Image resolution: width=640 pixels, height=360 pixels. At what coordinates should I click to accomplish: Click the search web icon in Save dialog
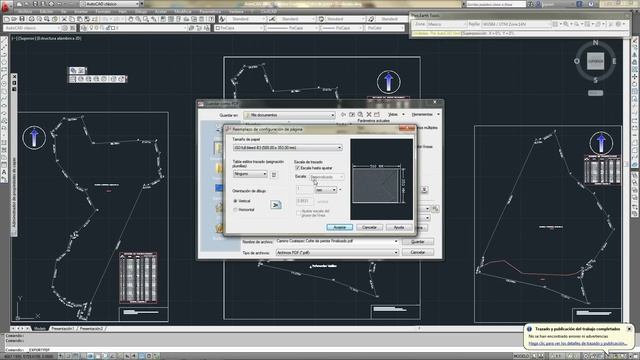[x=360, y=115]
